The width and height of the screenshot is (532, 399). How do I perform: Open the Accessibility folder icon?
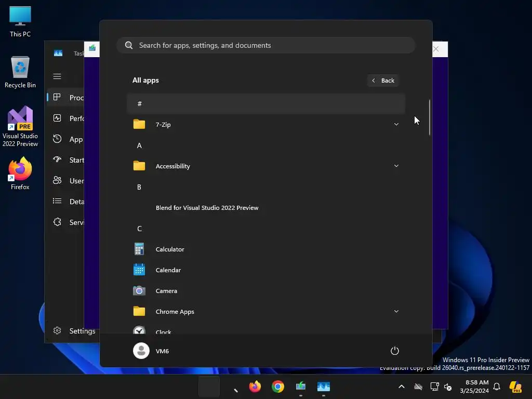pyautogui.click(x=139, y=166)
